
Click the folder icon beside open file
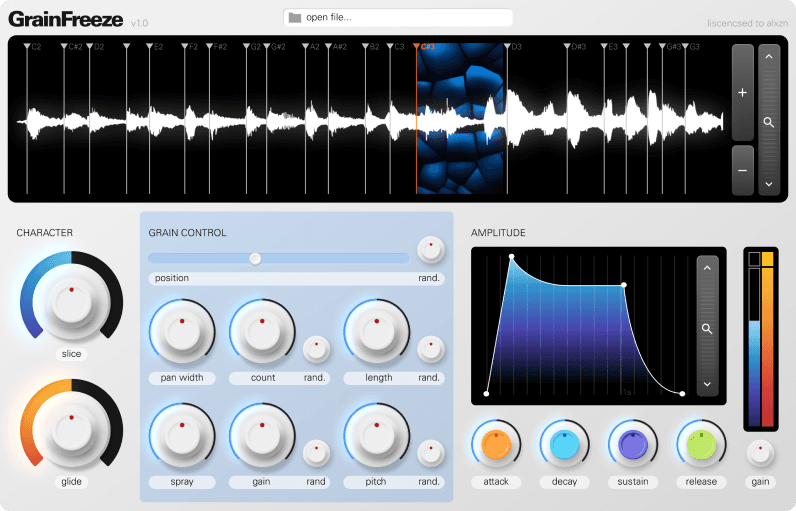294,17
